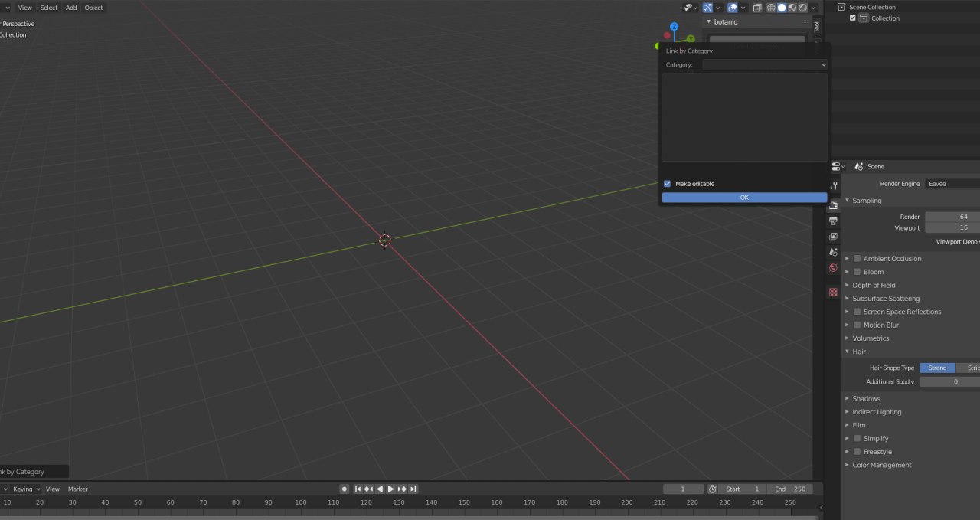
Task: Toggle Collection exclude checkbox in outliner
Action: (853, 18)
